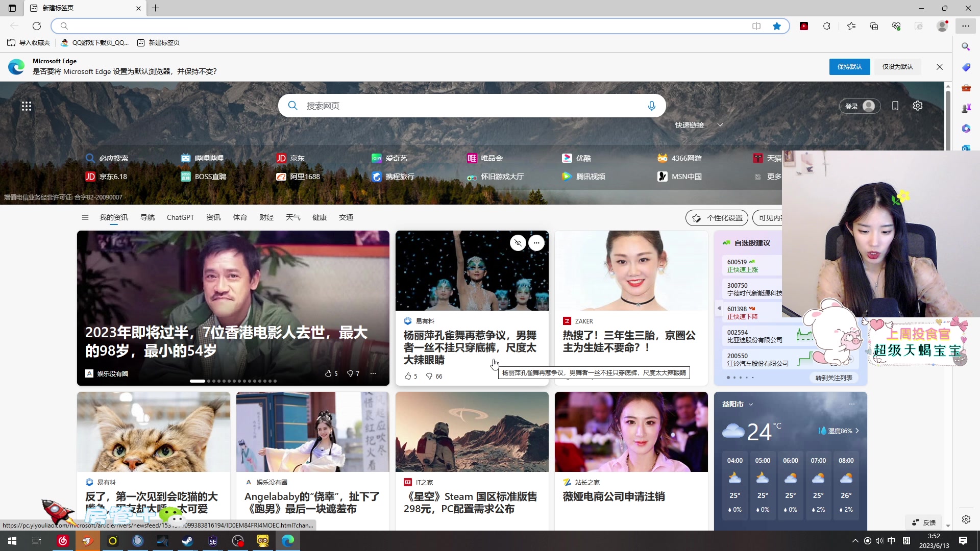Open new tab with plus button
The image size is (980, 551).
click(156, 8)
